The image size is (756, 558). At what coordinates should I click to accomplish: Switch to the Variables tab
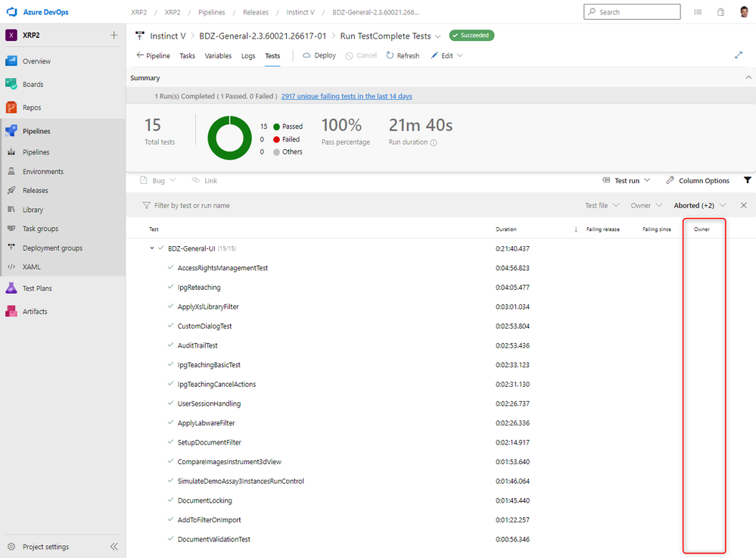[x=218, y=56]
